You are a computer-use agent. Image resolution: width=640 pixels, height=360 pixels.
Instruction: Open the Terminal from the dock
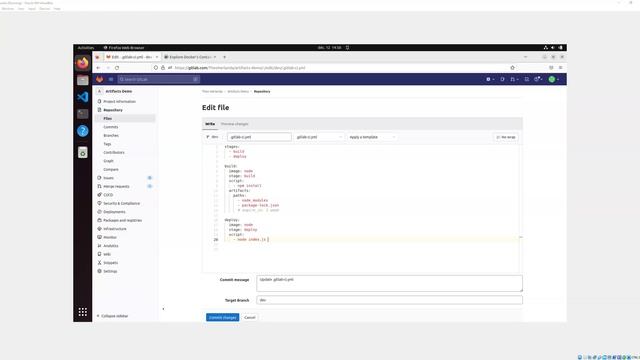click(x=82, y=114)
